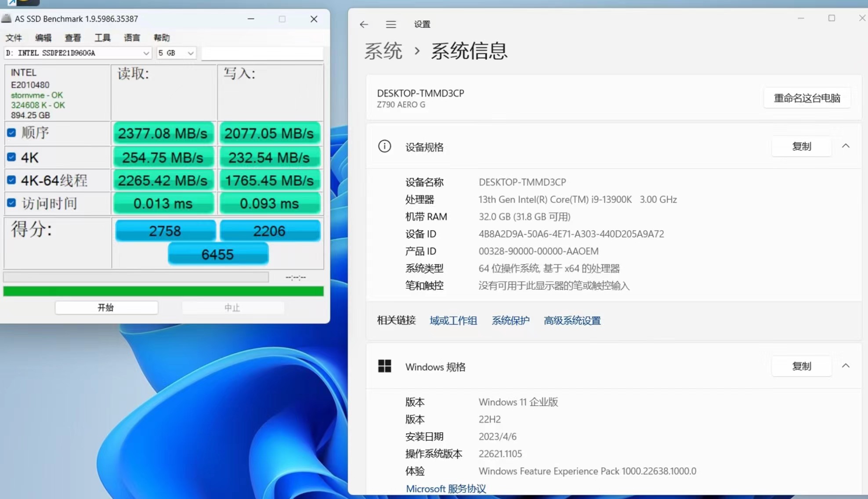Click the 4K read result 254.75 MB/s

point(163,157)
